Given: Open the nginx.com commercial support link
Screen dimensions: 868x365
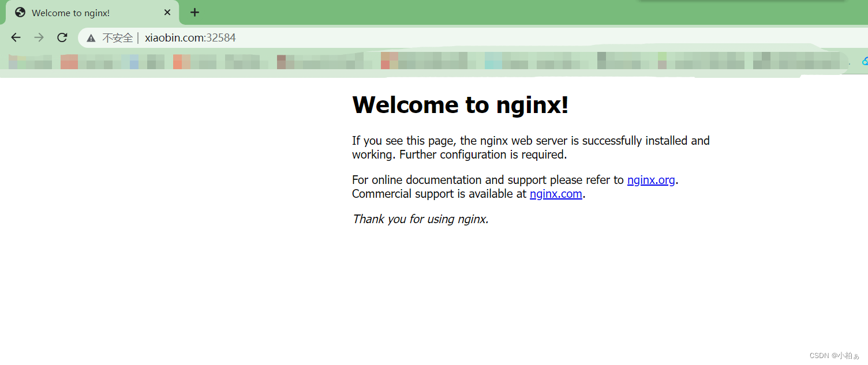Looking at the screenshot, I should (556, 194).
